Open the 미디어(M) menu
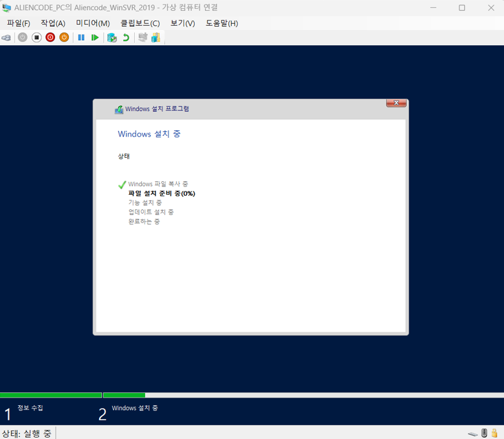Viewport: 504px width, 439px height. point(93,23)
